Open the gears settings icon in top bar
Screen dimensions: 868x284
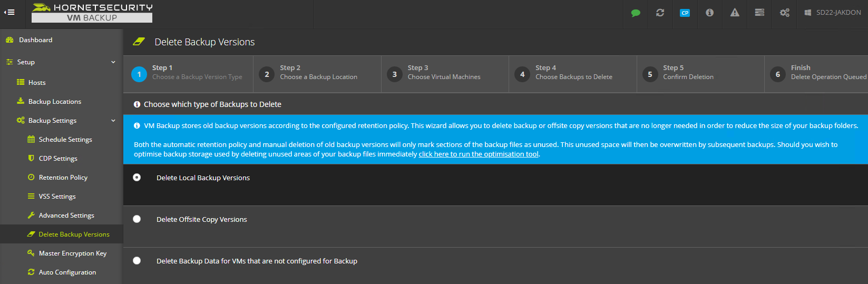785,13
